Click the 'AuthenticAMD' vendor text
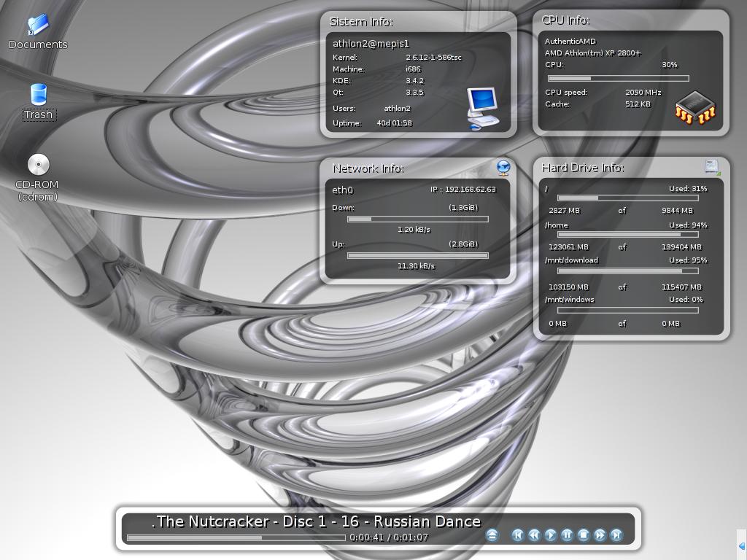This screenshot has width=747, height=560. tap(570, 42)
